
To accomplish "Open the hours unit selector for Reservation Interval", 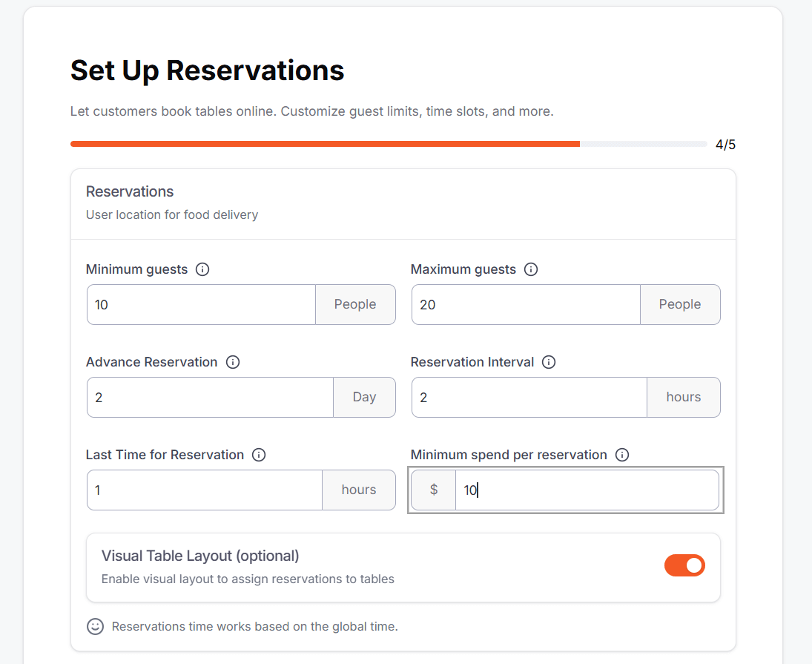I will tap(683, 397).
